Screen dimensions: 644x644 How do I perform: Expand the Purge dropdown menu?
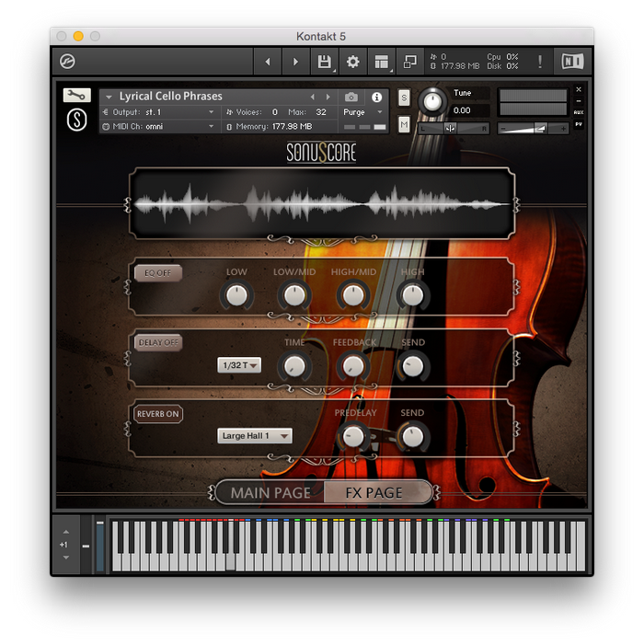coord(363,112)
